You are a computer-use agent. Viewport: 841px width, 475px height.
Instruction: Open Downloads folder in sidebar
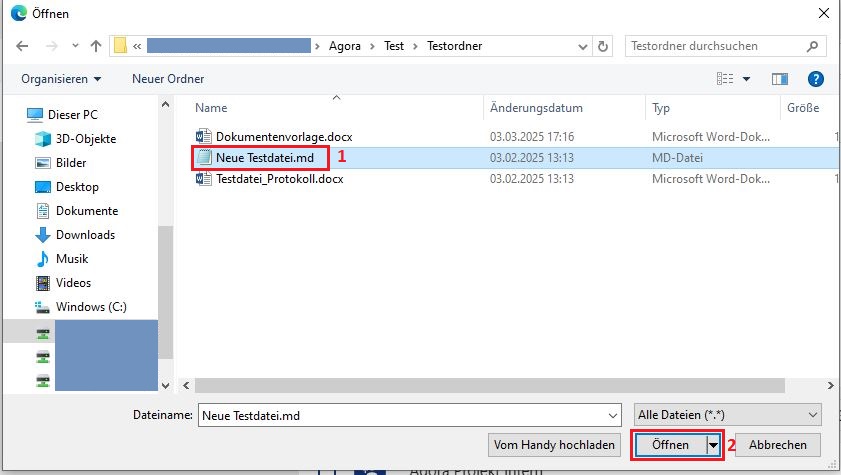coord(85,235)
